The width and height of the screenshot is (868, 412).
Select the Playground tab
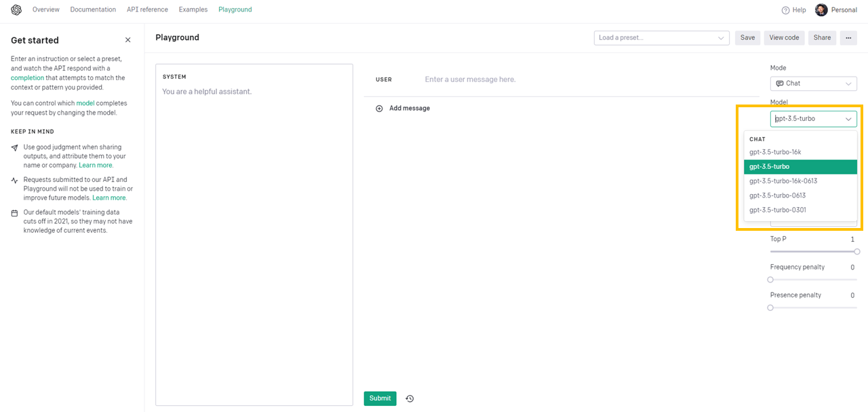pos(235,10)
